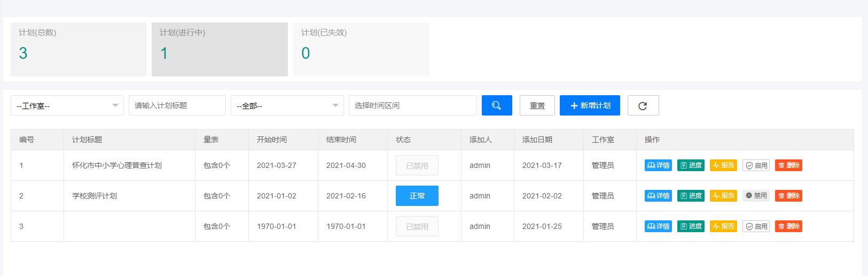Enable plan number 3 via 启用
The height and width of the screenshot is (276, 868).
756,226
